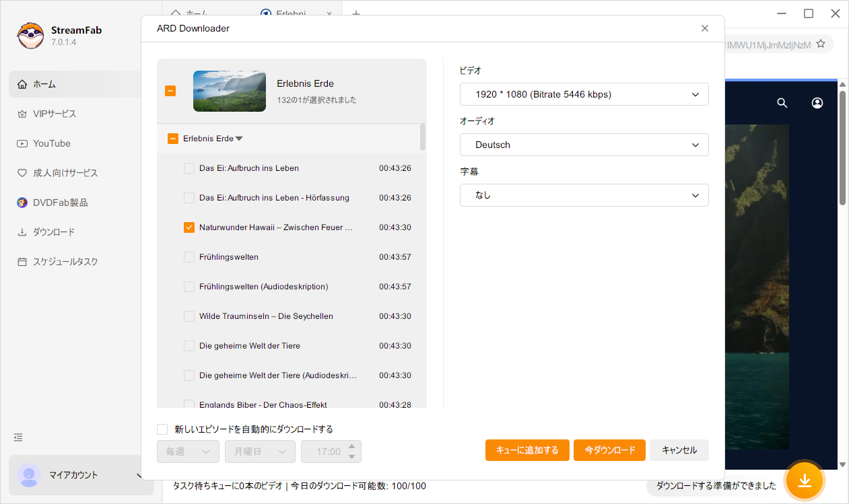Start download with 今ダウンロード button
The width and height of the screenshot is (849, 504).
pyautogui.click(x=609, y=450)
